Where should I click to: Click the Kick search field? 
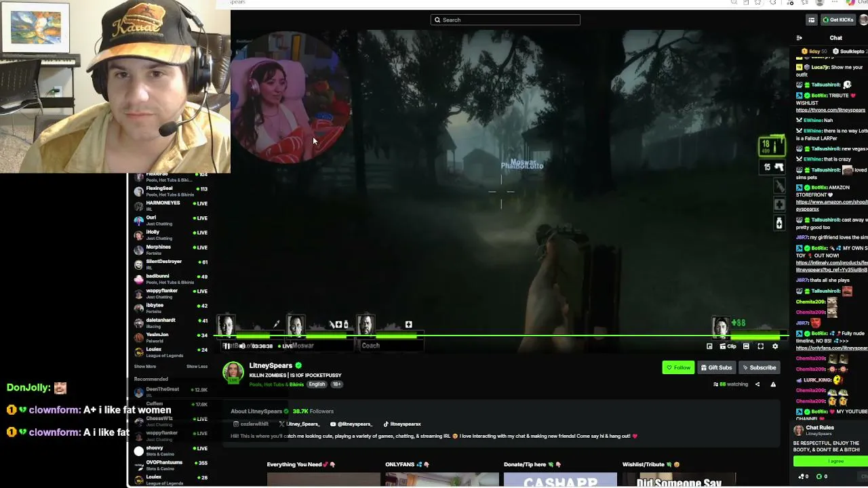point(505,20)
